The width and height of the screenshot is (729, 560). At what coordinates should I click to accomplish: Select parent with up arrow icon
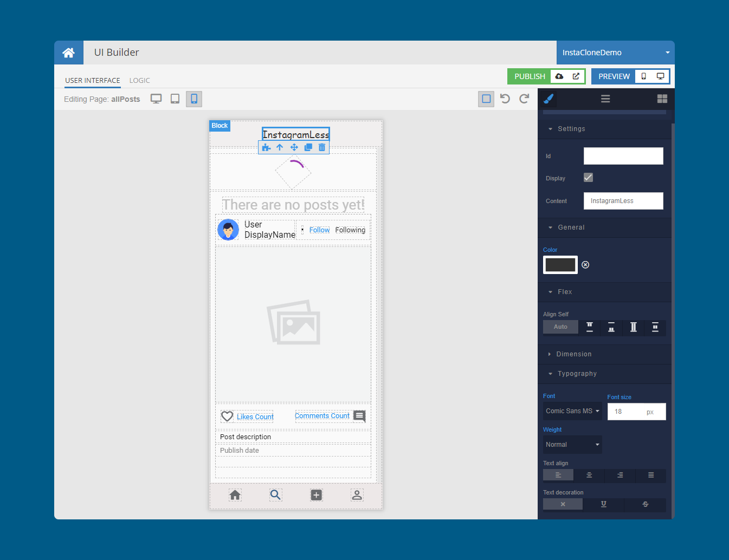point(280,147)
